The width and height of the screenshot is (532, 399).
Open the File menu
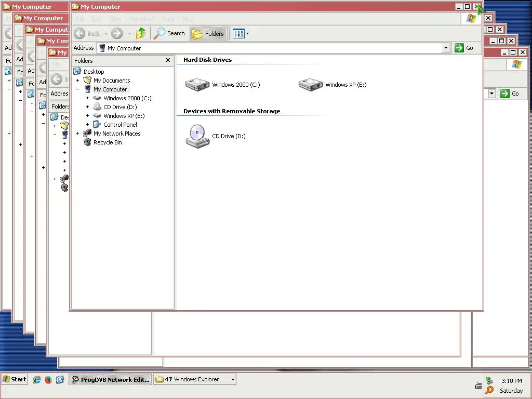point(79,19)
